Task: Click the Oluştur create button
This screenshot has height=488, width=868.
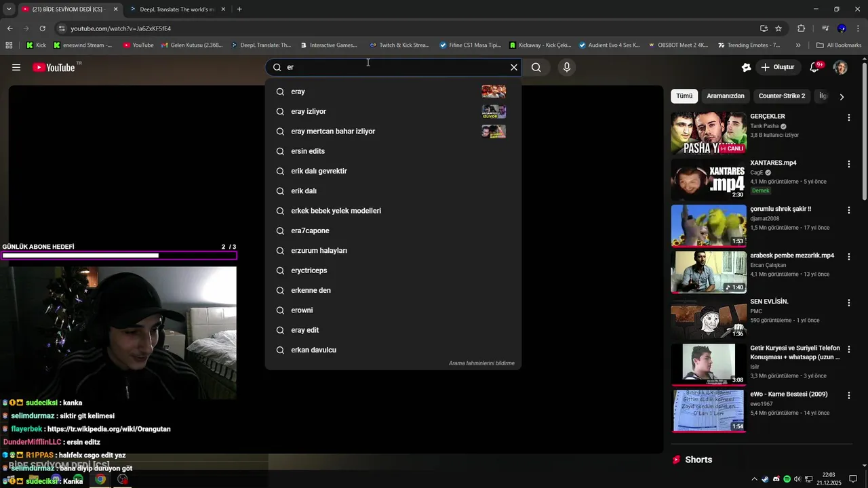Action: point(778,67)
